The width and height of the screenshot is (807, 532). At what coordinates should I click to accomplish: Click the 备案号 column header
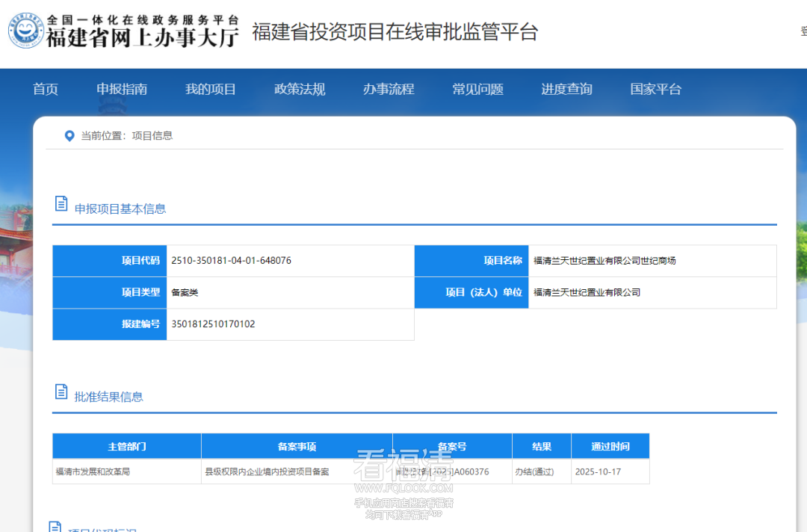[452, 445]
